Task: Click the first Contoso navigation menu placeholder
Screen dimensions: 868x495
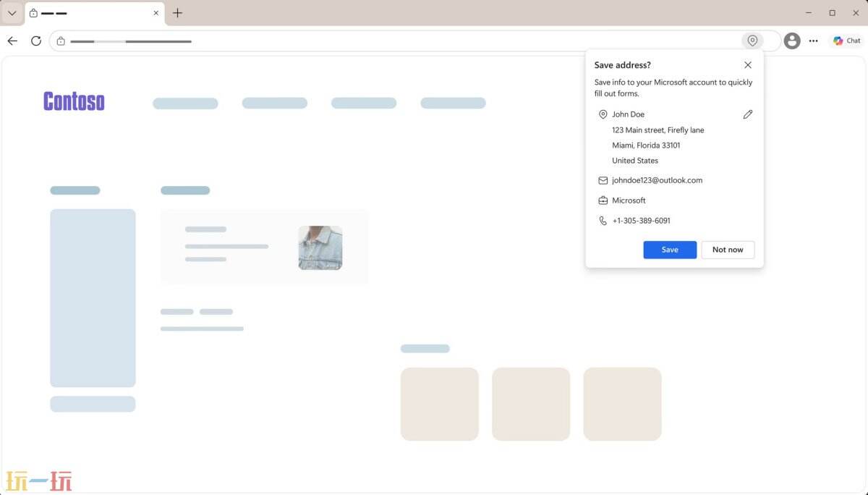Action: pyautogui.click(x=185, y=103)
